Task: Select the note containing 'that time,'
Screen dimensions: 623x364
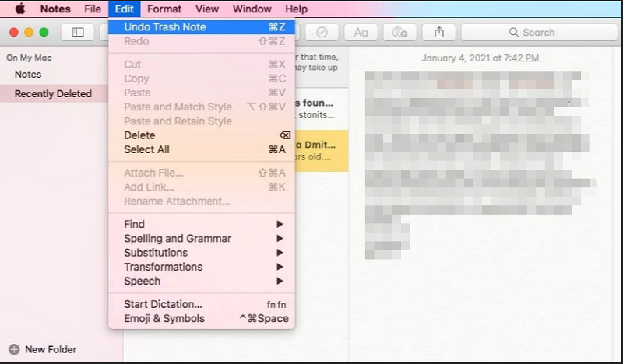Action: tap(322, 67)
